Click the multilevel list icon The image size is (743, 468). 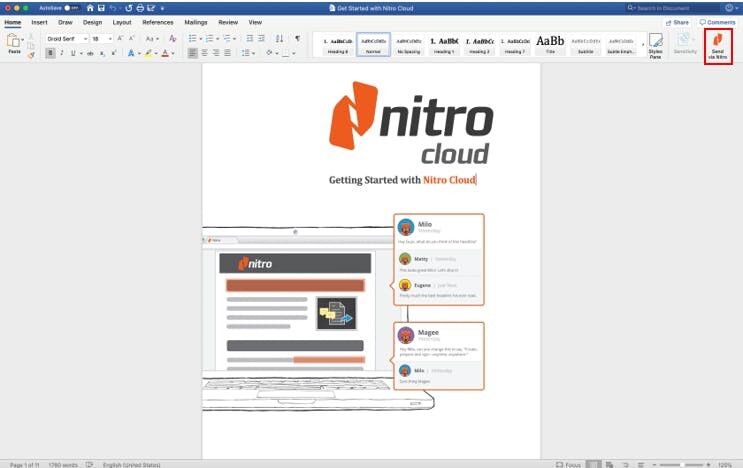[227, 38]
